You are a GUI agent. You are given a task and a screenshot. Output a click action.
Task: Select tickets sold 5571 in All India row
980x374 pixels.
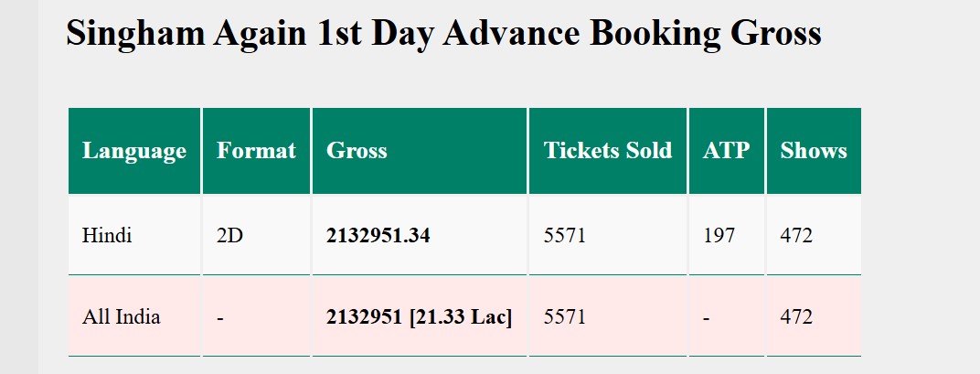564,317
